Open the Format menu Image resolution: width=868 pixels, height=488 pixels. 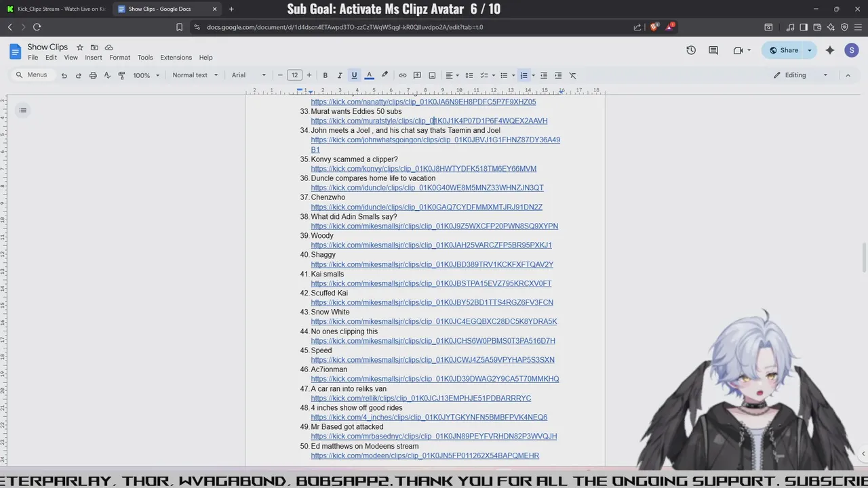coord(120,58)
